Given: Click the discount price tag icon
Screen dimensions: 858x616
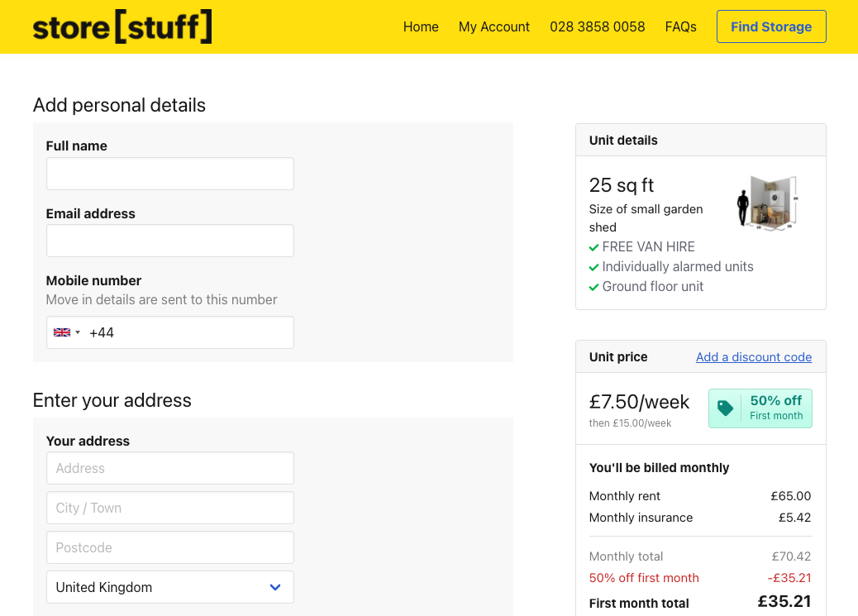Looking at the screenshot, I should pos(726,408).
